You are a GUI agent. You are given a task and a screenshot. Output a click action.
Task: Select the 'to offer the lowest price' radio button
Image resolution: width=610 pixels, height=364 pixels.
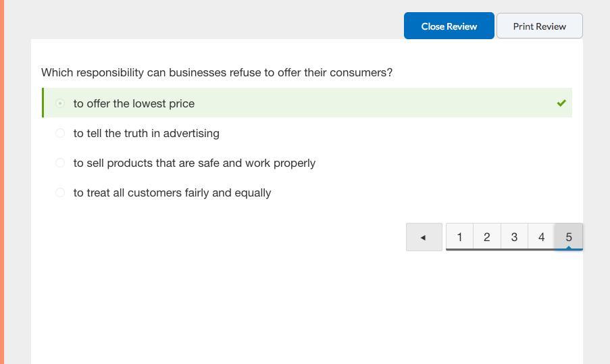pyautogui.click(x=60, y=103)
